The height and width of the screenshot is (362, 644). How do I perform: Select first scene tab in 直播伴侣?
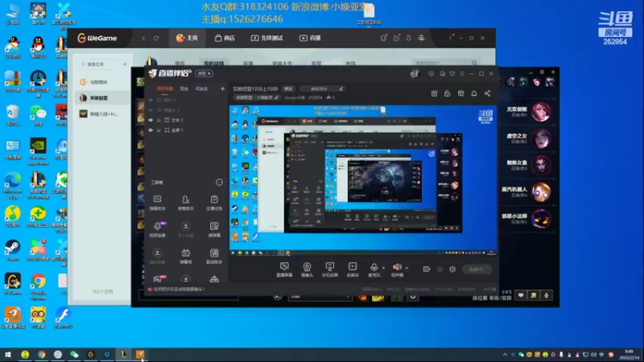click(x=165, y=88)
